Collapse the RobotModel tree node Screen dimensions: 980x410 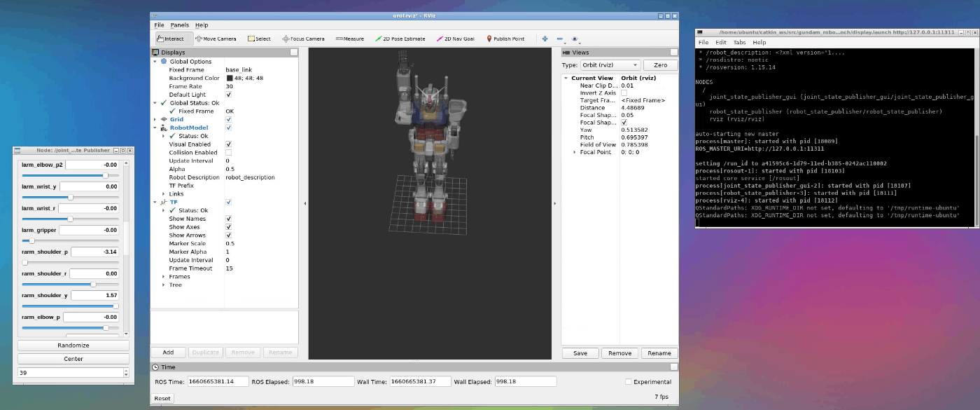coord(155,128)
